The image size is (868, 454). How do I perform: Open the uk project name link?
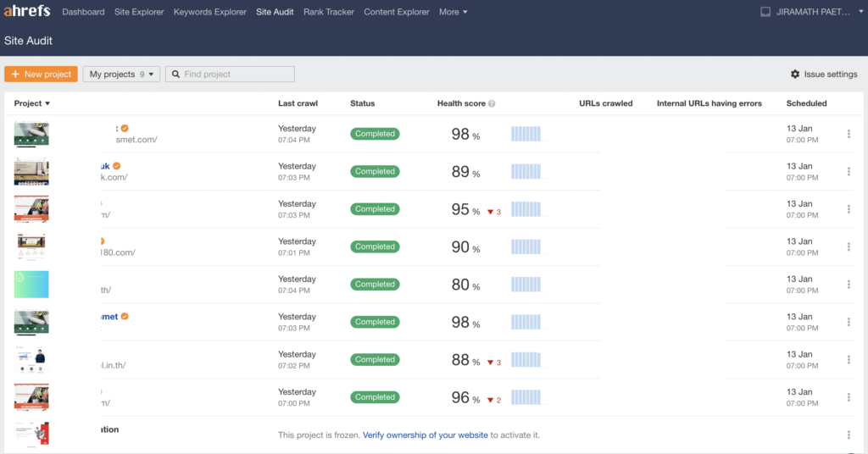tap(105, 166)
